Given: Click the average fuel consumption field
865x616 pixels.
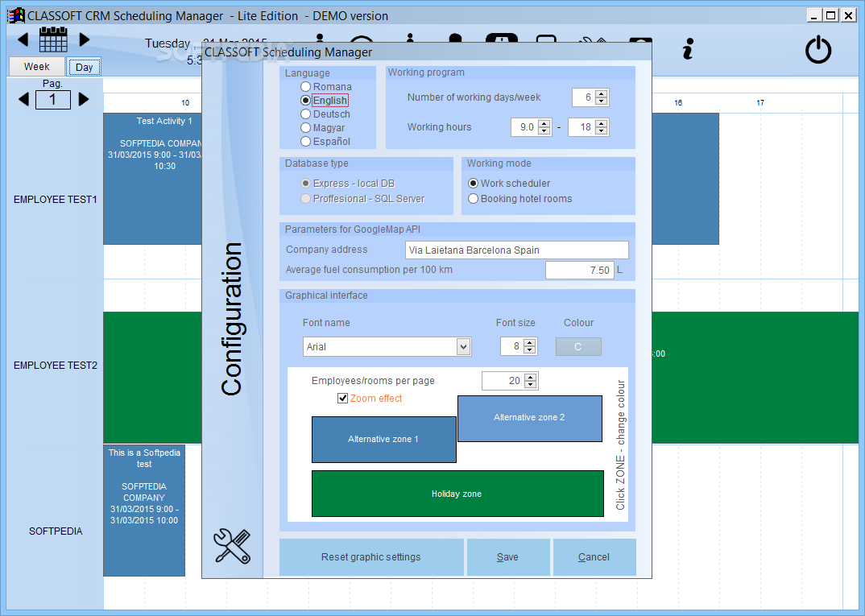Looking at the screenshot, I should coord(579,271).
